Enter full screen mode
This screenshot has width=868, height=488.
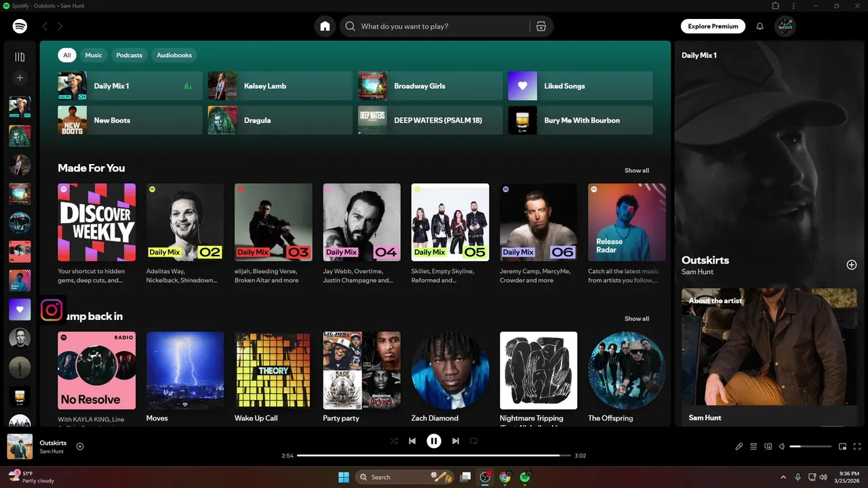[x=857, y=447]
